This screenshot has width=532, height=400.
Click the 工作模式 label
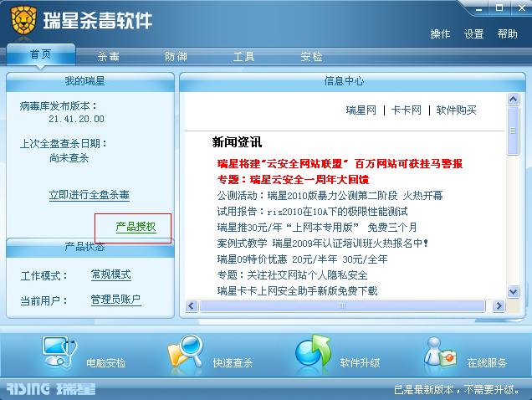coord(43,275)
